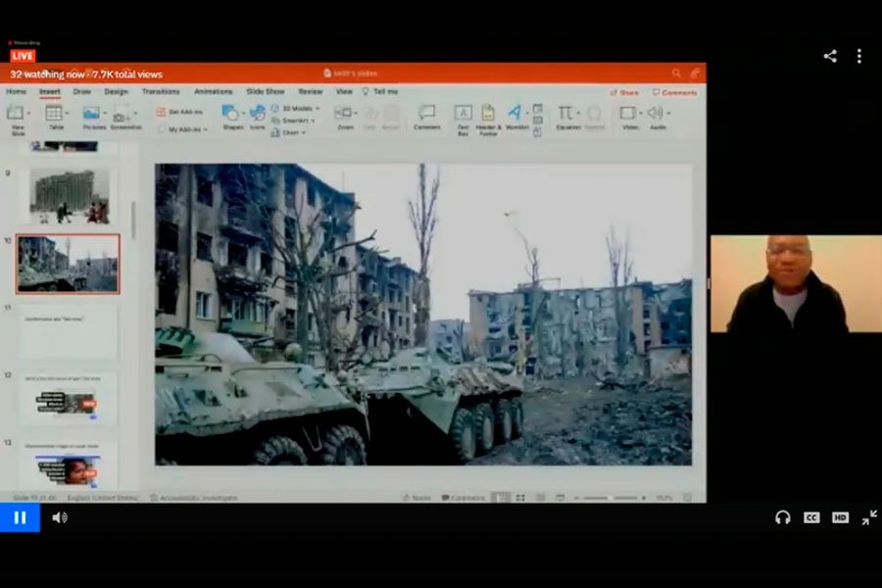The width and height of the screenshot is (882, 588).
Task: Toggle HD video quality
Action: [x=840, y=517]
